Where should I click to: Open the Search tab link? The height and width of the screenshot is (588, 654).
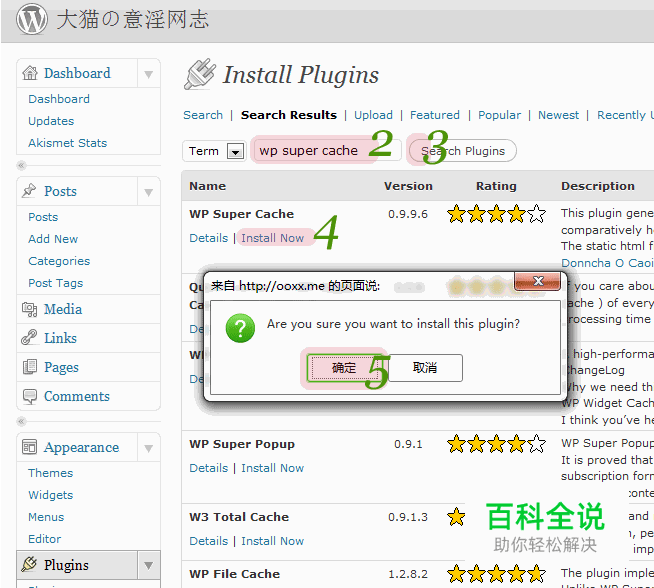(203, 115)
